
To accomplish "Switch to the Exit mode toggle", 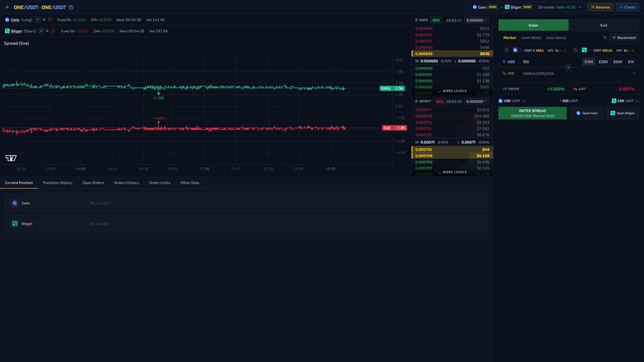I will 603,25.
